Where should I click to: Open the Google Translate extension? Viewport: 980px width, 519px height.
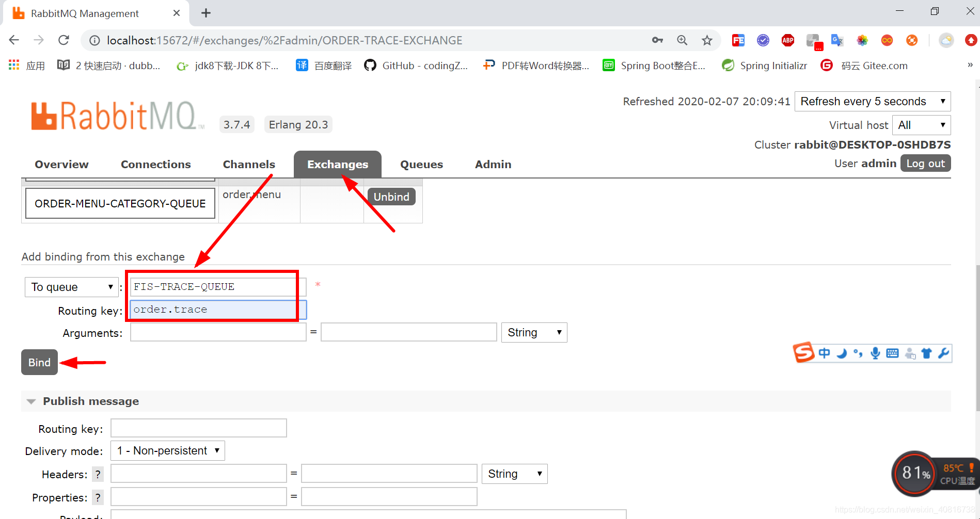(837, 40)
